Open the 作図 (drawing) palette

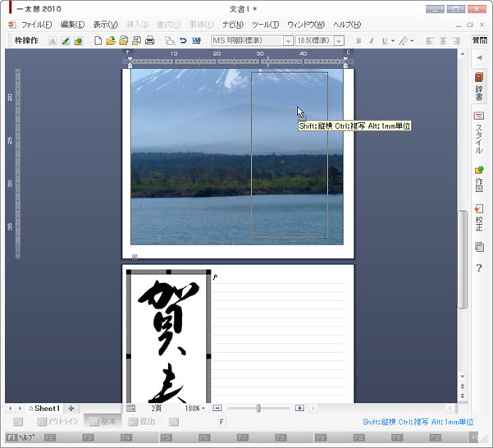coord(479,177)
